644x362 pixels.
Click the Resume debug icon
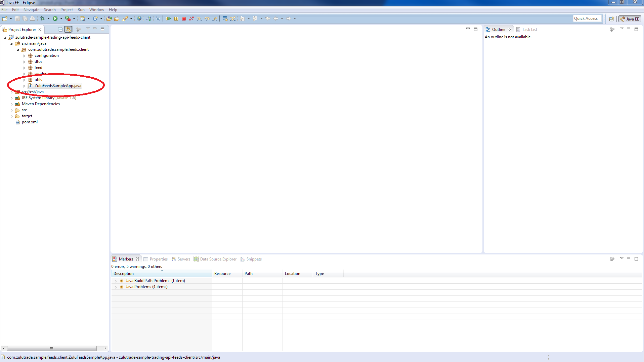pos(168,19)
